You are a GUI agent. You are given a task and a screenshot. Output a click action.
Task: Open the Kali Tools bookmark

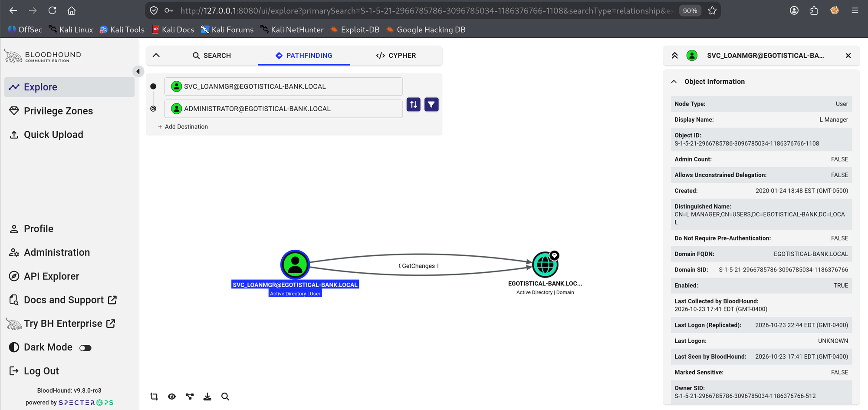click(x=122, y=30)
